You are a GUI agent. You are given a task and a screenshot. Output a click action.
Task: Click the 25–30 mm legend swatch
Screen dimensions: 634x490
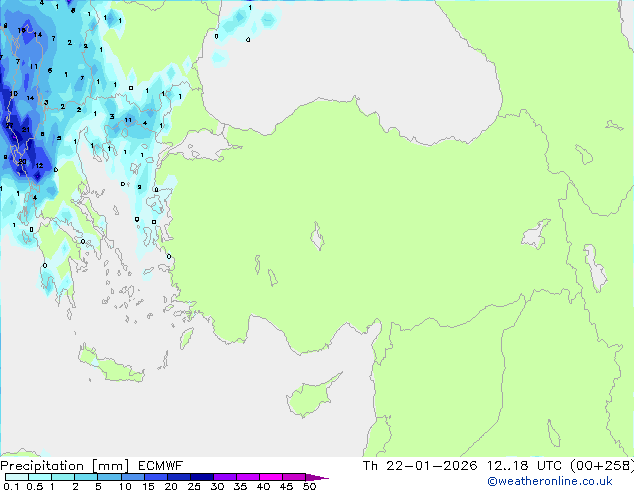click(201, 477)
